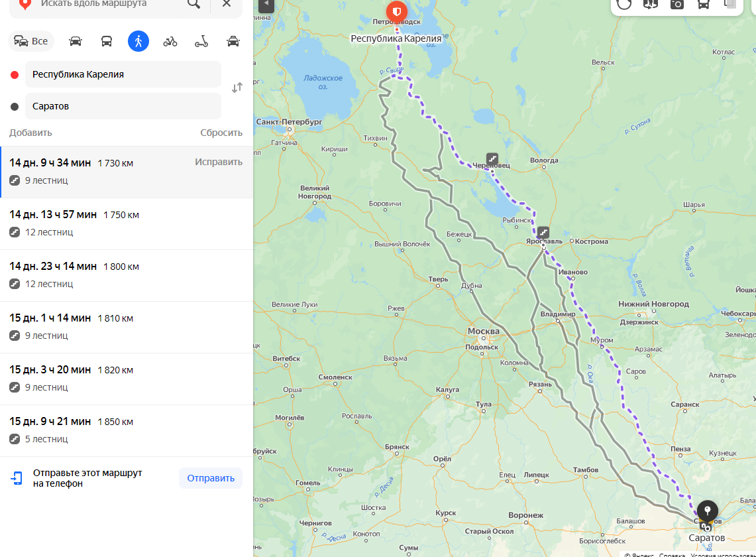Click the stairs marker near Ярославль on map
This screenshot has height=557, width=756.
(543, 233)
